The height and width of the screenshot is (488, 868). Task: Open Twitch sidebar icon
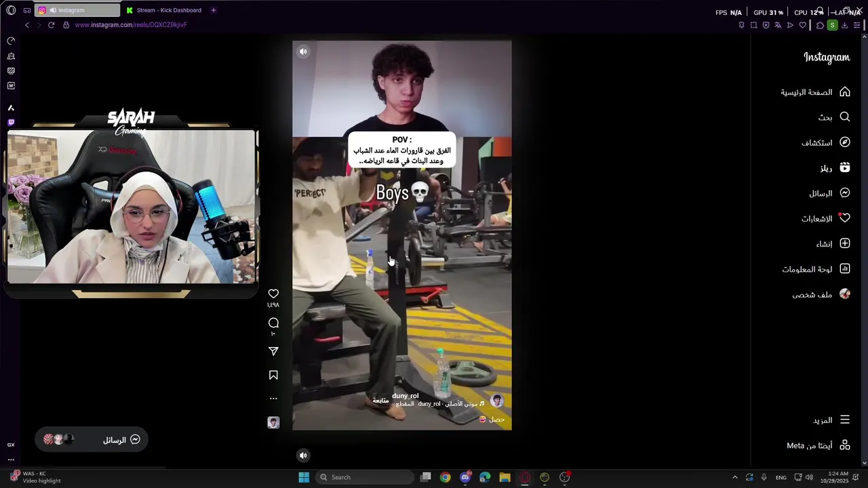pyautogui.click(x=11, y=123)
